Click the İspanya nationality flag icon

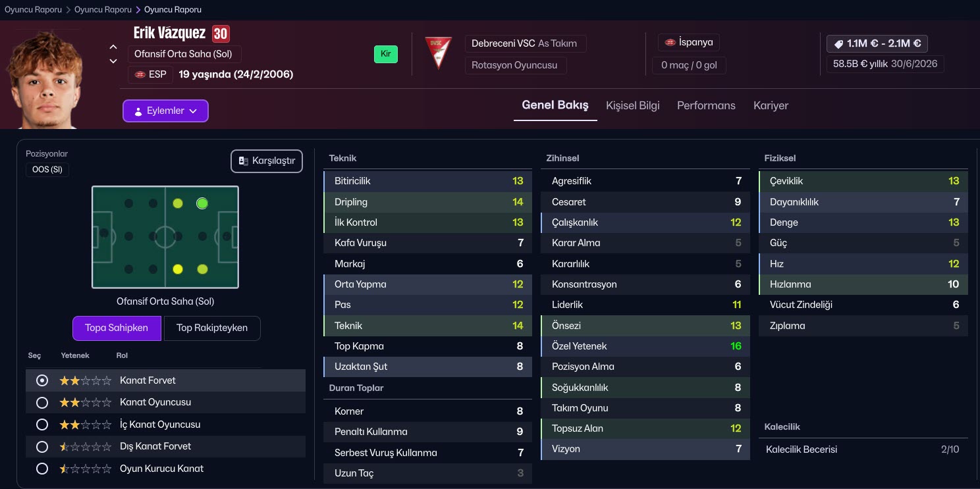pos(670,43)
